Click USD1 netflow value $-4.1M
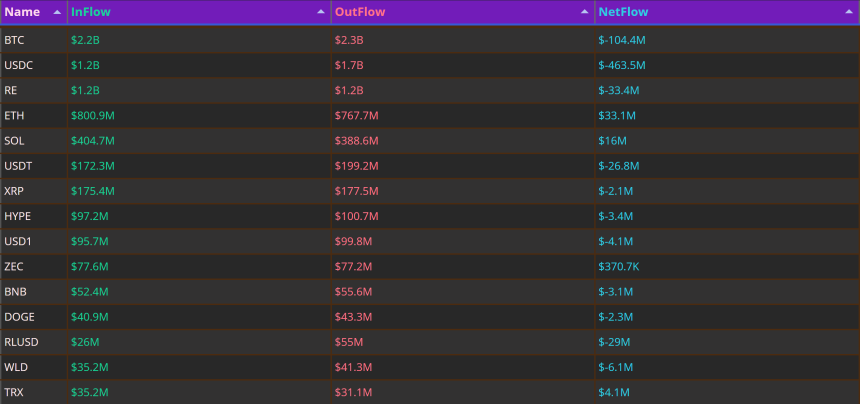The height and width of the screenshot is (404, 860). 616,242
